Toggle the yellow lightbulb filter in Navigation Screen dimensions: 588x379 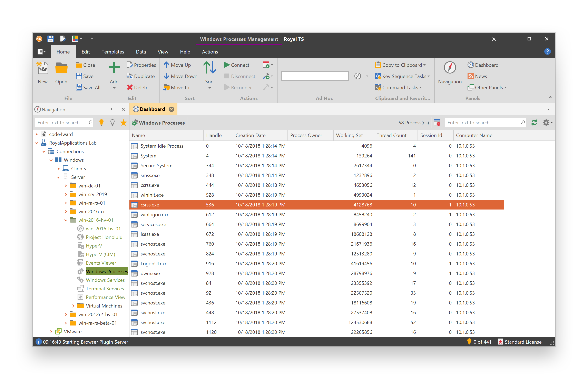102,122
